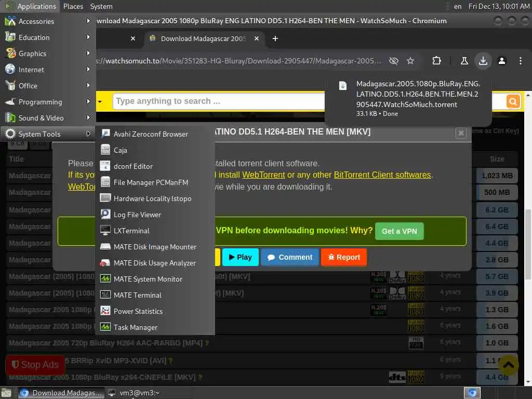Screen dimensions: 532x399
Task: Launch MATE Terminal
Action: pos(155,295)
